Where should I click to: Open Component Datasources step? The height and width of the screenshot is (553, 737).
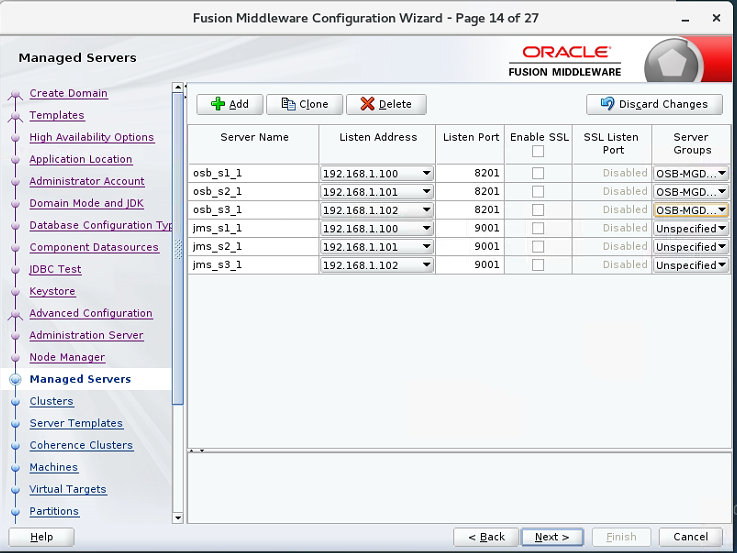94,248
